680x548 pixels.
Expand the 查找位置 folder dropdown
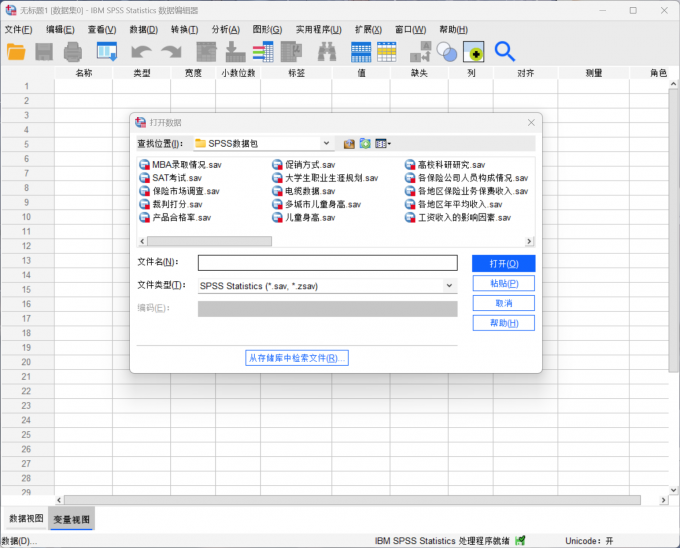[327, 144]
